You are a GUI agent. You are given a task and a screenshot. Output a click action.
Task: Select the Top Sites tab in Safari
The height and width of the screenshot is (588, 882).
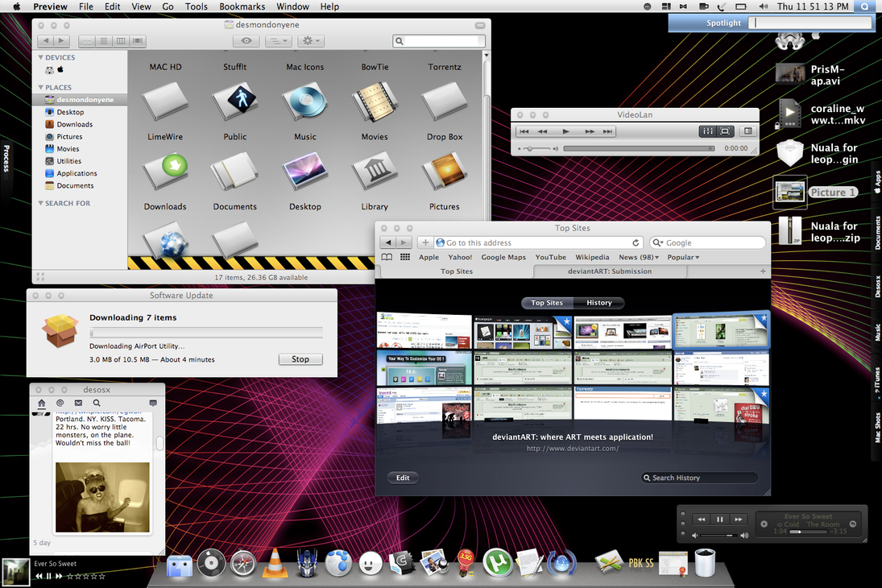(456, 271)
